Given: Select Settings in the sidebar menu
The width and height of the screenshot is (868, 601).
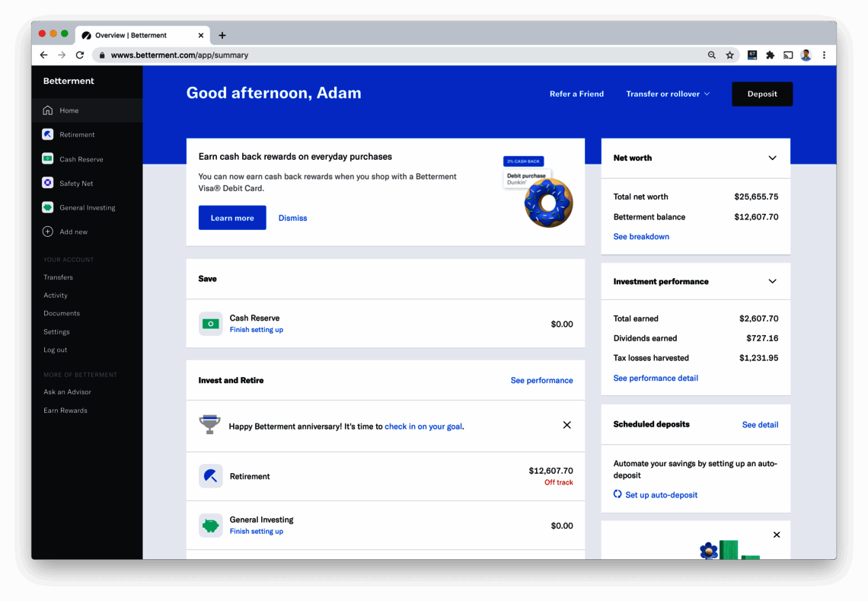Looking at the screenshot, I should tap(56, 331).
